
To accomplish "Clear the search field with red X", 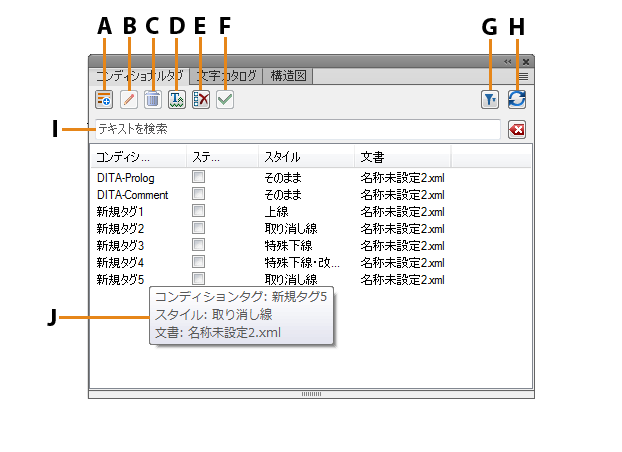I will coord(516,130).
